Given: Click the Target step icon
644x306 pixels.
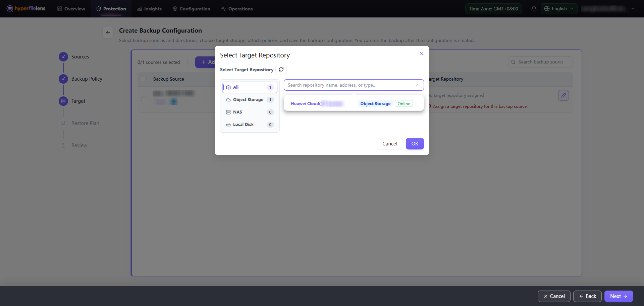Looking at the screenshot, I should [63, 101].
